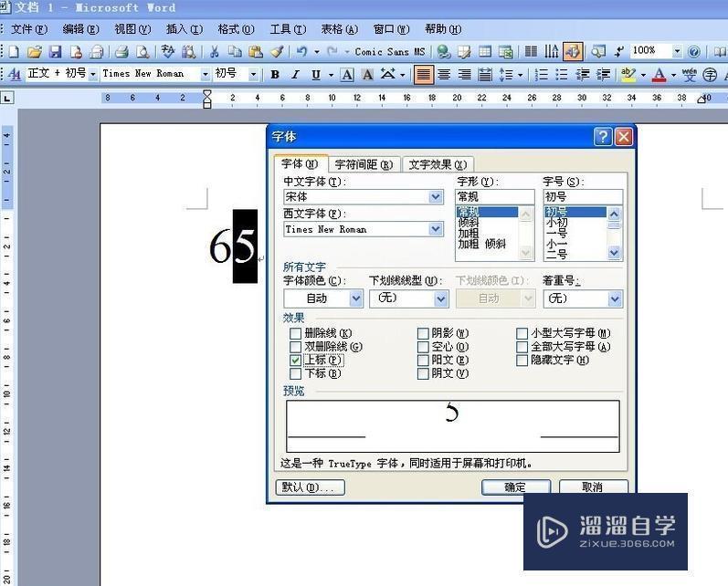Open the 字体颜色 自动 dropdown
728x586 pixels.
click(x=356, y=298)
